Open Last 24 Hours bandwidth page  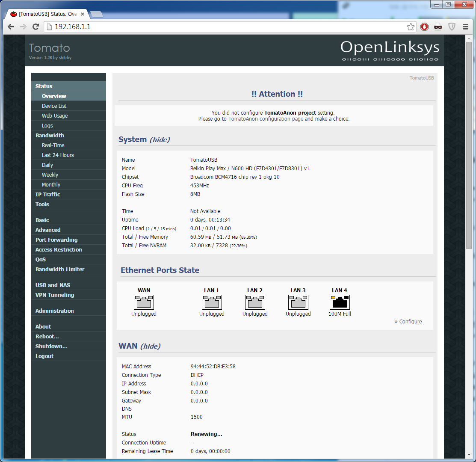(68, 155)
